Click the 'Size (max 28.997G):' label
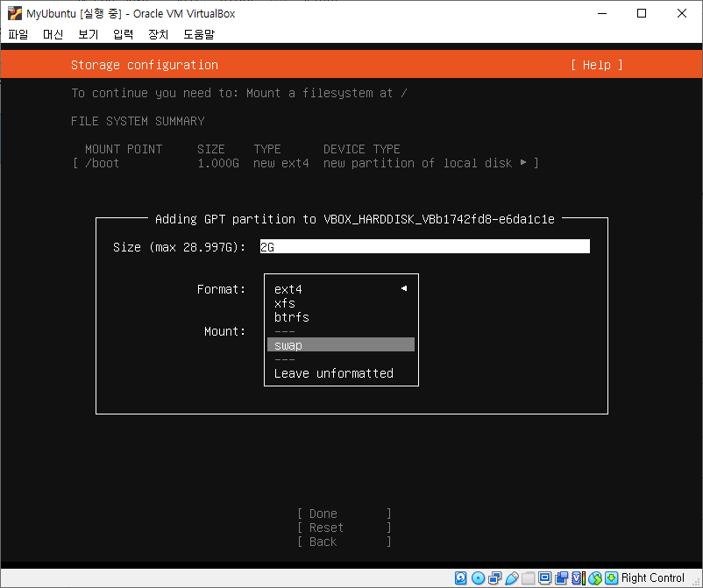Viewport: 703px width, 588px height. tap(180, 247)
